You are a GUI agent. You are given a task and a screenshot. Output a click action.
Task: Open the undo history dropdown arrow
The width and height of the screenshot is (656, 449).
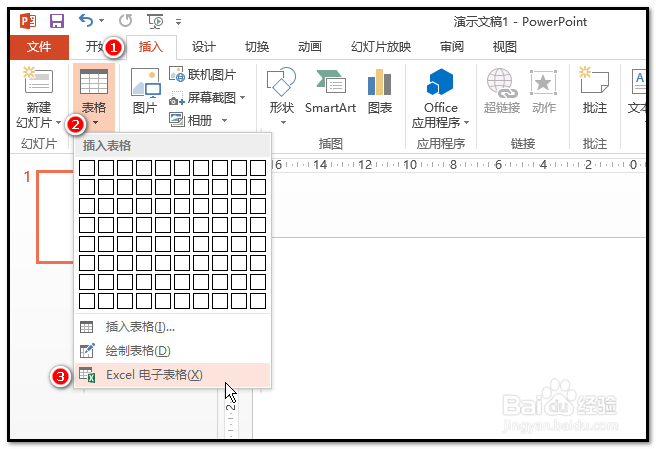pyautogui.click(x=102, y=20)
